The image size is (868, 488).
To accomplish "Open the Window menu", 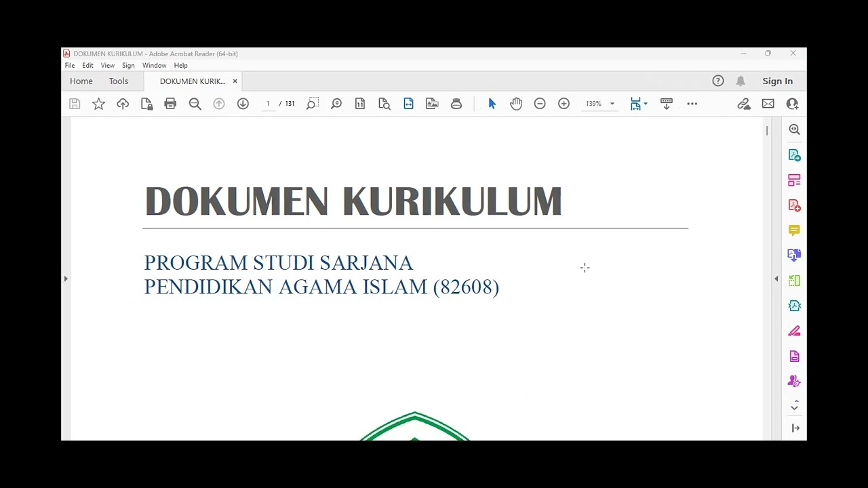I will [x=155, y=66].
